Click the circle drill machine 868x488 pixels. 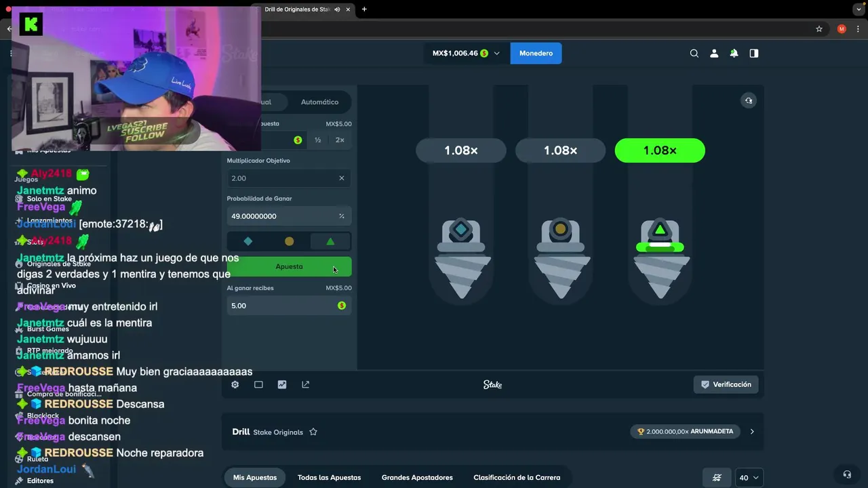pyautogui.click(x=561, y=259)
